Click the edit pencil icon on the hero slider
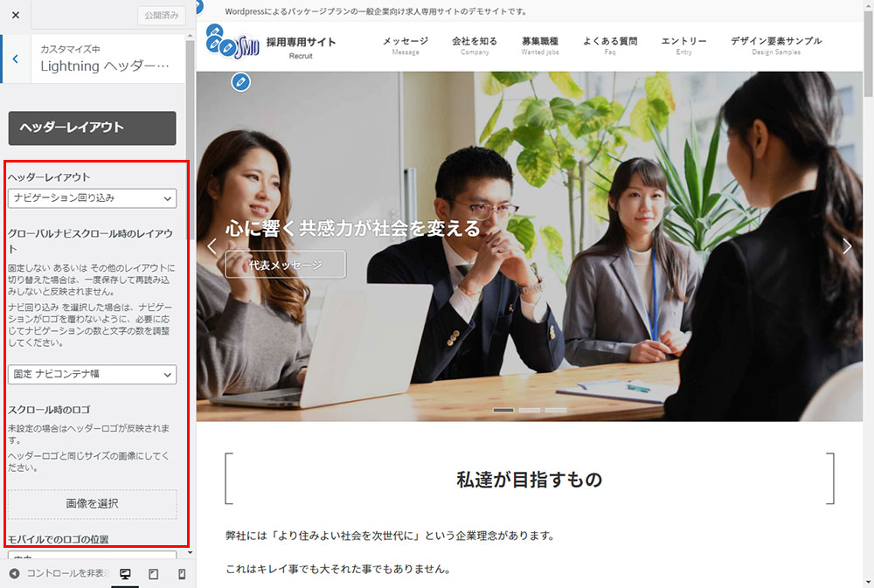The height and width of the screenshot is (588, 874). point(241,82)
